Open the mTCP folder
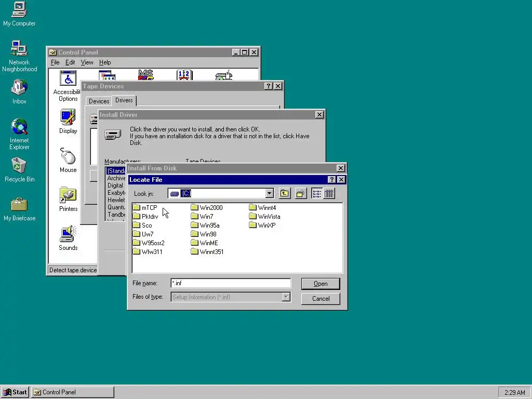This screenshot has height=399, width=532. pos(145,208)
